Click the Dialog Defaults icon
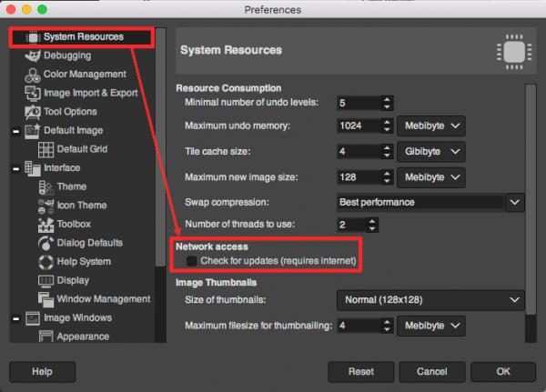The width and height of the screenshot is (546, 392). click(46, 243)
